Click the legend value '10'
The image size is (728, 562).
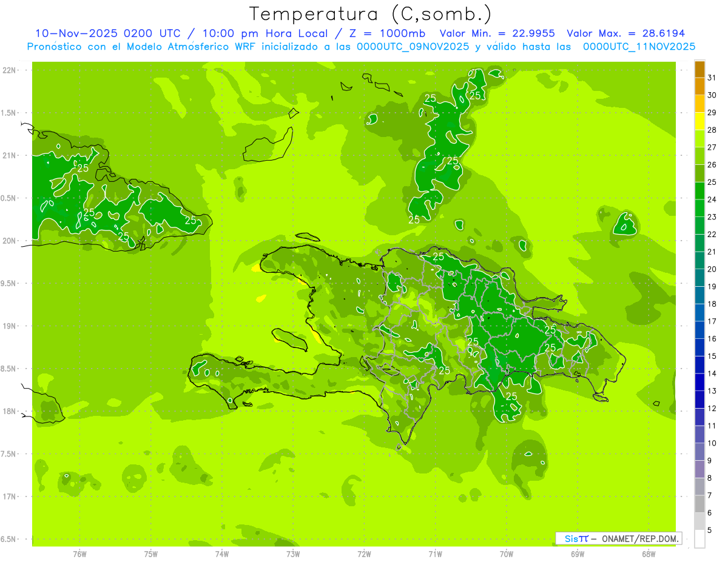[x=712, y=443]
